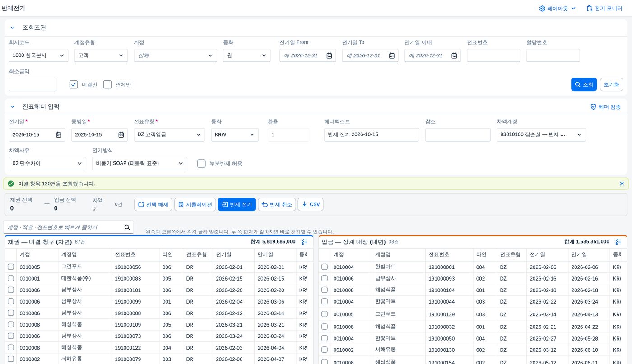The image size is (632, 364).
Task: Open 회사코드 dropdown showing 1000 한국본사
Action: [x=38, y=55]
